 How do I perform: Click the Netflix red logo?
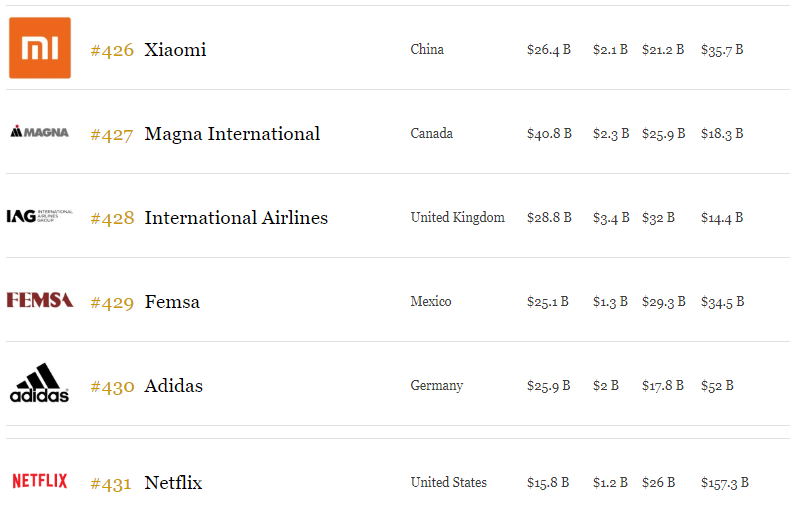(x=40, y=481)
